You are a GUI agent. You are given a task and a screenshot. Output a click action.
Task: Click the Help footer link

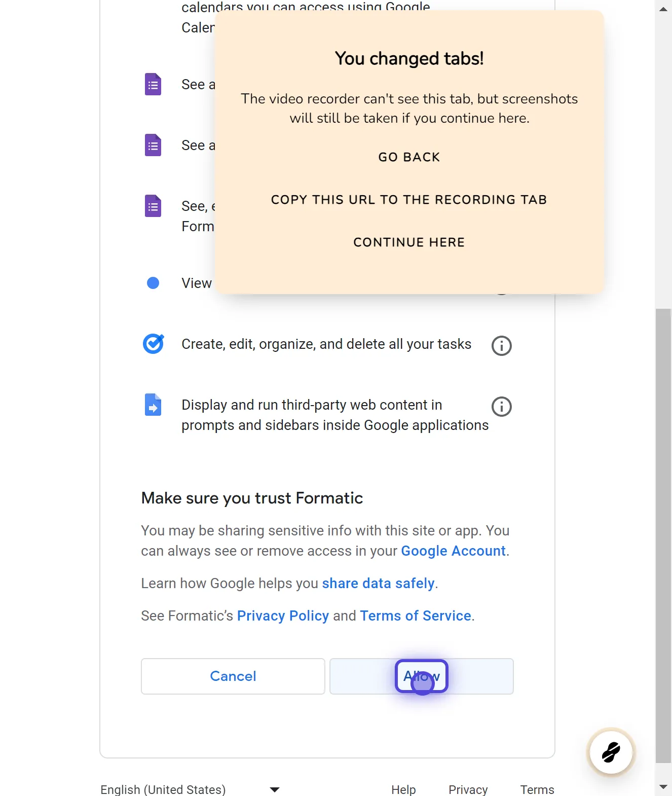point(403,789)
